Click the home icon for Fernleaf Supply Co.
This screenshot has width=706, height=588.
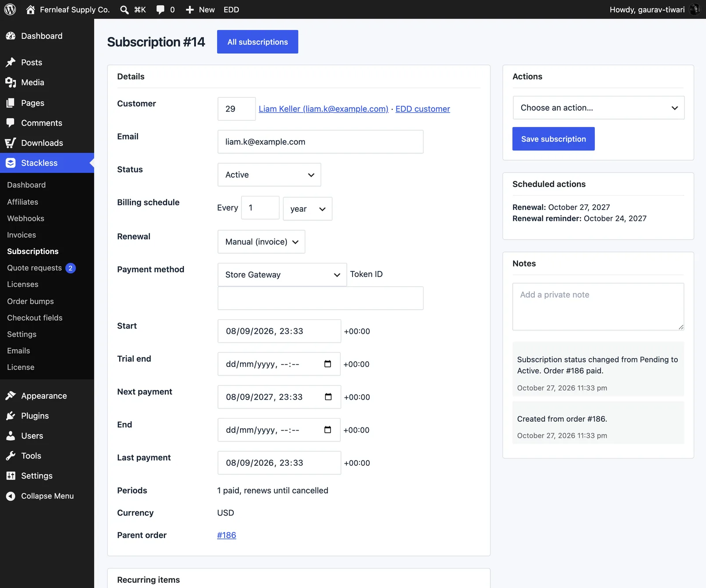tap(30, 9)
